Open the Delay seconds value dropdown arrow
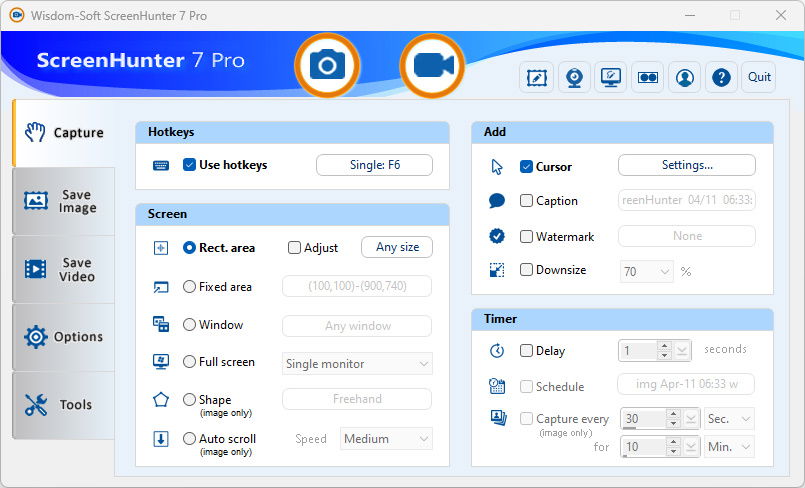 click(x=682, y=351)
